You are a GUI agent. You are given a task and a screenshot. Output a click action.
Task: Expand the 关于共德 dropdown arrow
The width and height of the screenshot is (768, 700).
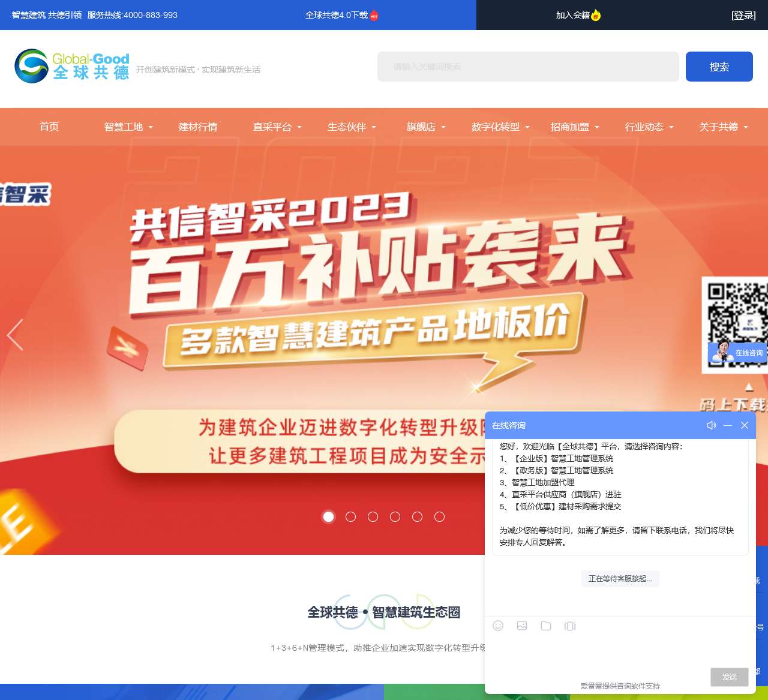click(x=746, y=127)
